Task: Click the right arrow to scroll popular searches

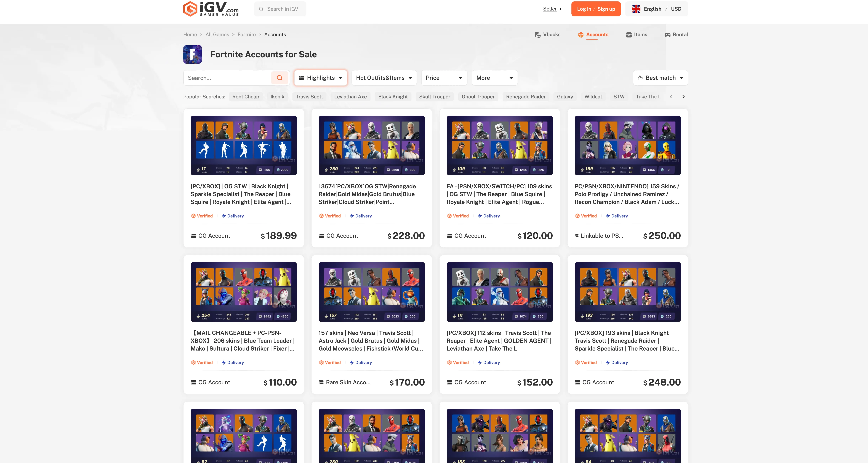Action: 683,97
